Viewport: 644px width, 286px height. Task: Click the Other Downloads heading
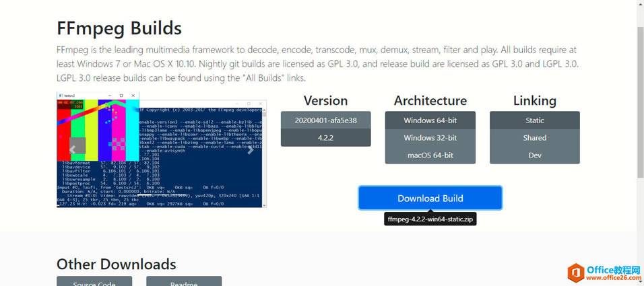pos(117,264)
